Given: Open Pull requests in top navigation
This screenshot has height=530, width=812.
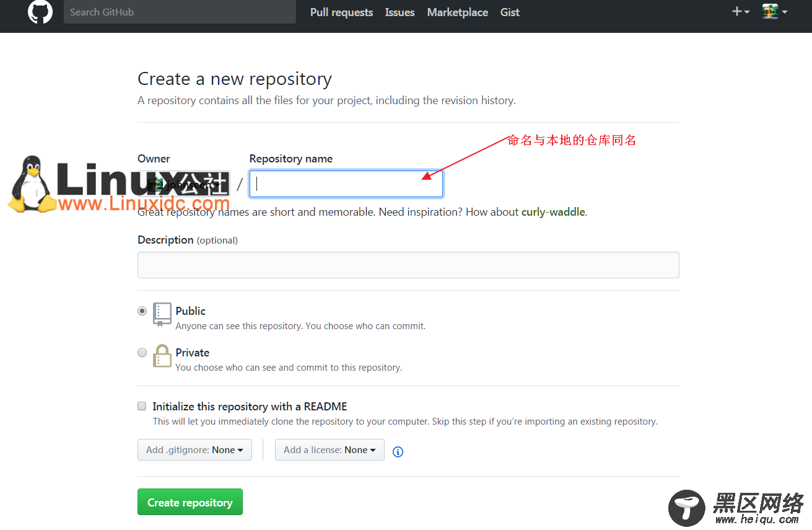Looking at the screenshot, I should pyautogui.click(x=341, y=12).
